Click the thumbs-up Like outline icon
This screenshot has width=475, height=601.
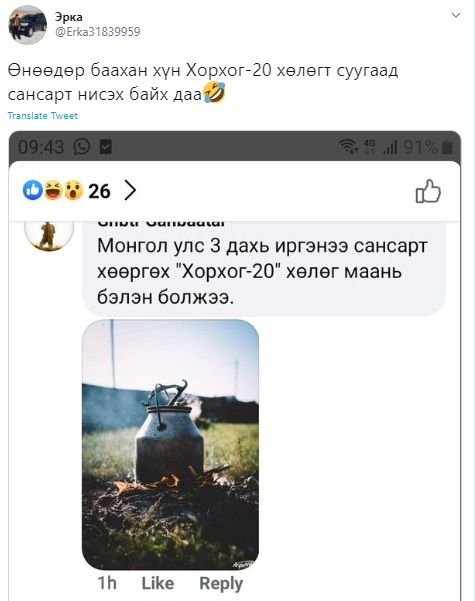point(428,191)
